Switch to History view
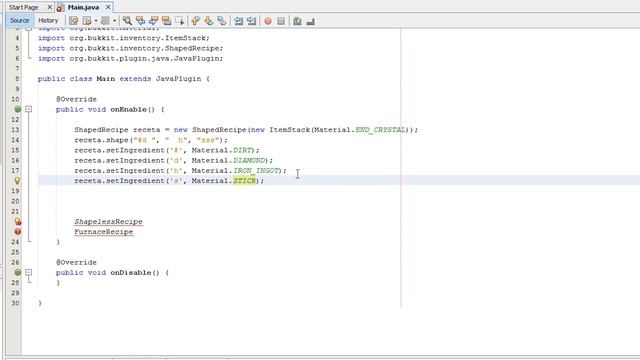This screenshot has width=640, height=360. (x=48, y=20)
